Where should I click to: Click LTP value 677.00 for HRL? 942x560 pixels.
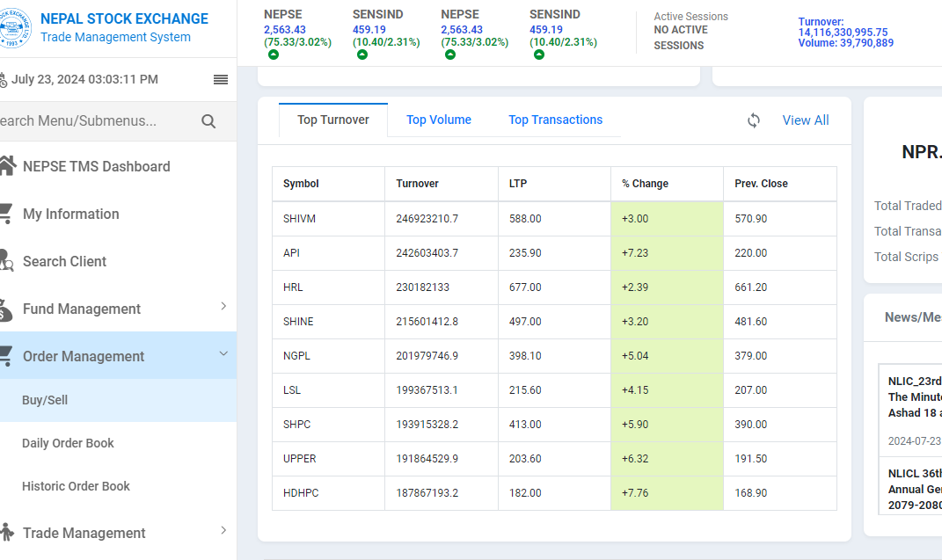(525, 287)
